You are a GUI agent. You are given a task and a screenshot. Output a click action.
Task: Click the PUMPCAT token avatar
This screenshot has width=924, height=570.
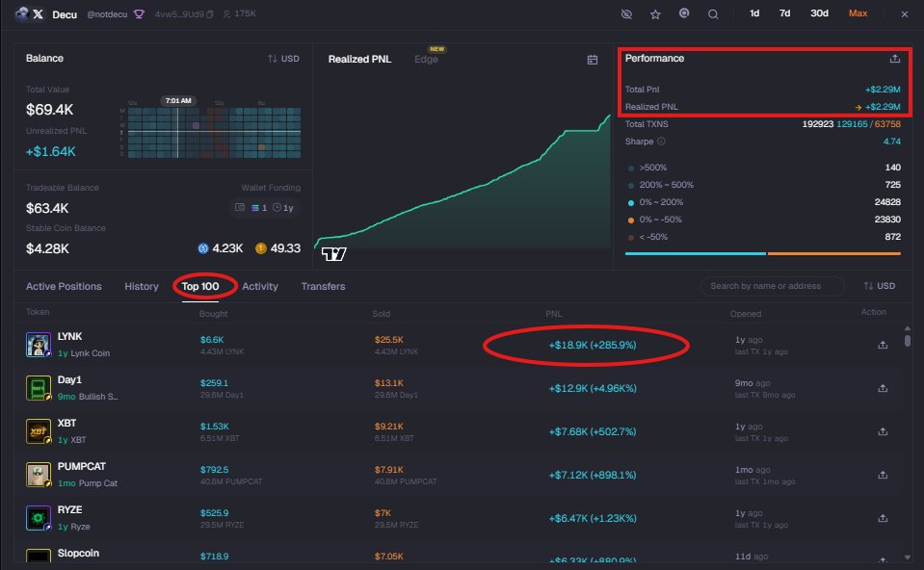[39, 475]
